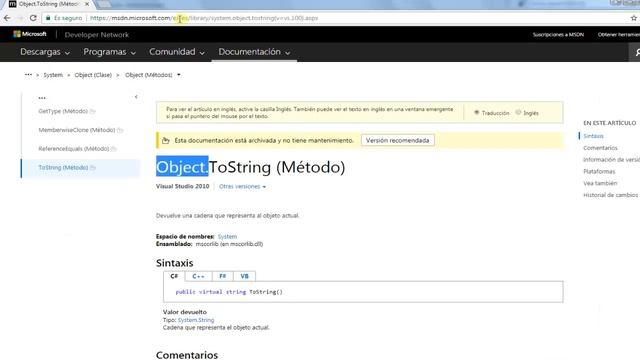The width and height of the screenshot is (640, 360).
Task: Close the Object.ToString browser tab
Action: pos(87,4)
